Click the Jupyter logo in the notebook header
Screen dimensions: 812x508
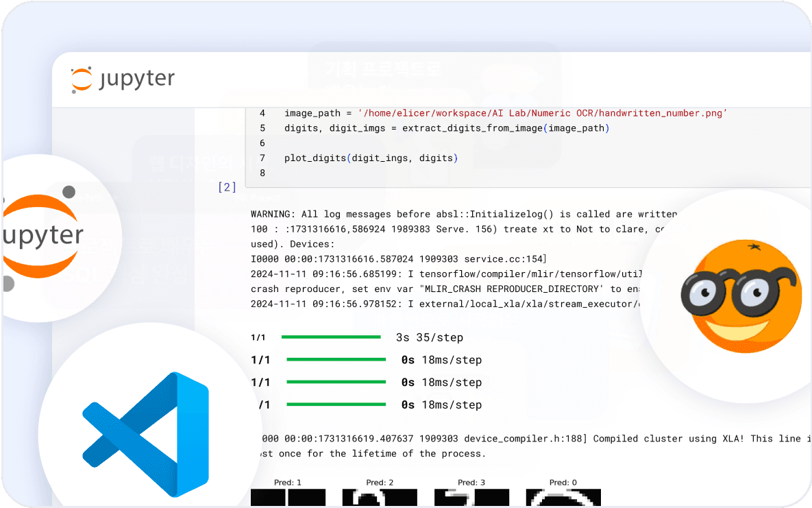tap(123, 80)
